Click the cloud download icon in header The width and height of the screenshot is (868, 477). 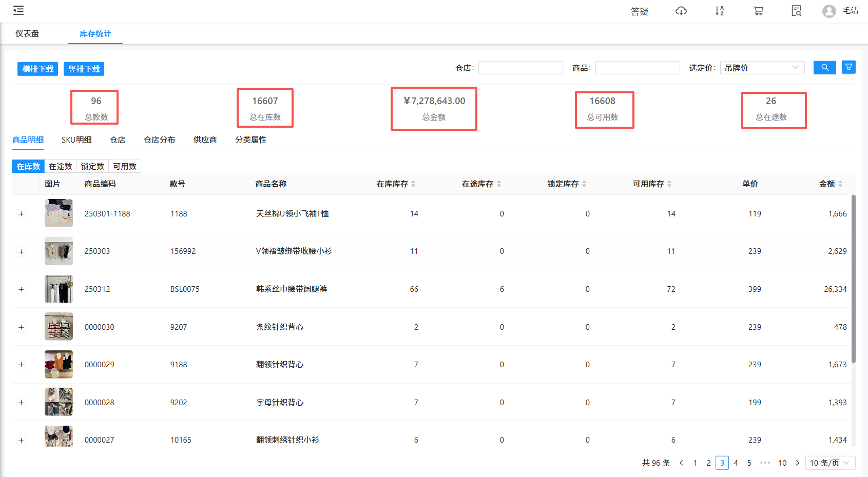click(x=681, y=11)
